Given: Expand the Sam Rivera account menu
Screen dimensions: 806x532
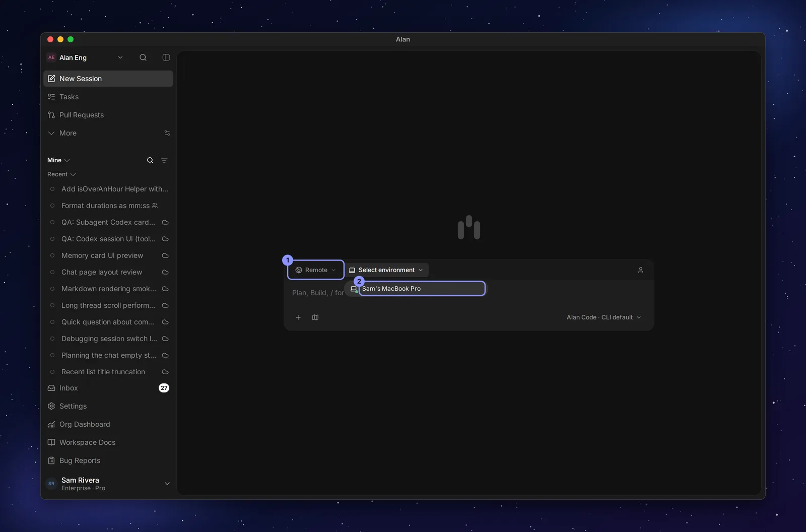Looking at the screenshot, I should pyautogui.click(x=108, y=484).
